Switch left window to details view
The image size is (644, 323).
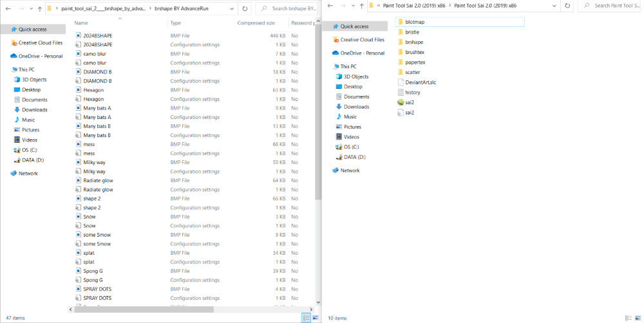[x=306, y=318]
